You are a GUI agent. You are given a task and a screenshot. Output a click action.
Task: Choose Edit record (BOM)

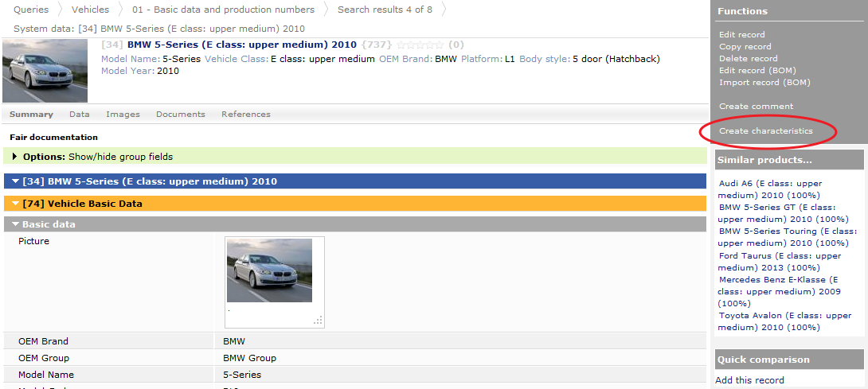[757, 70]
